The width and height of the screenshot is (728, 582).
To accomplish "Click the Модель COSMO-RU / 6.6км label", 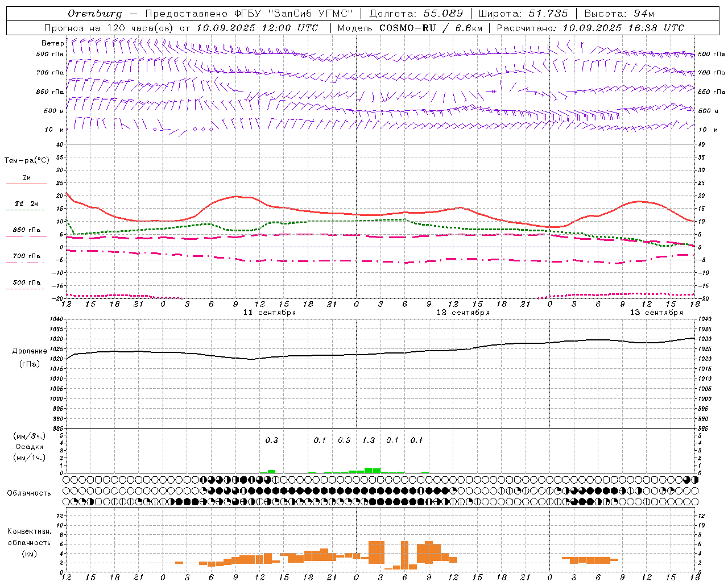I will pos(409,28).
